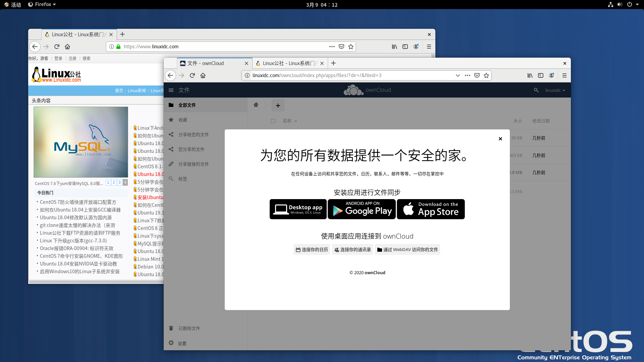Click the new file plus button in ownCloud

pyautogui.click(x=278, y=105)
